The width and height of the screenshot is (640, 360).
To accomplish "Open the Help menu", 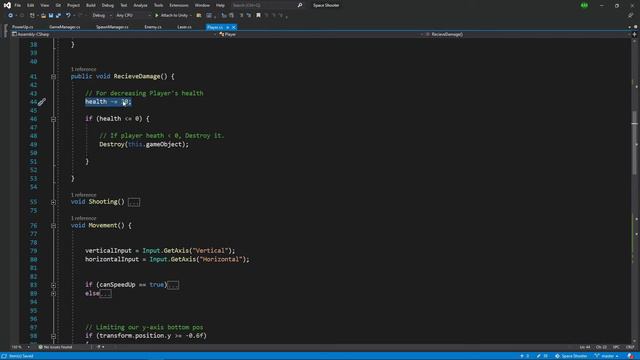I will tap(220, 5).
